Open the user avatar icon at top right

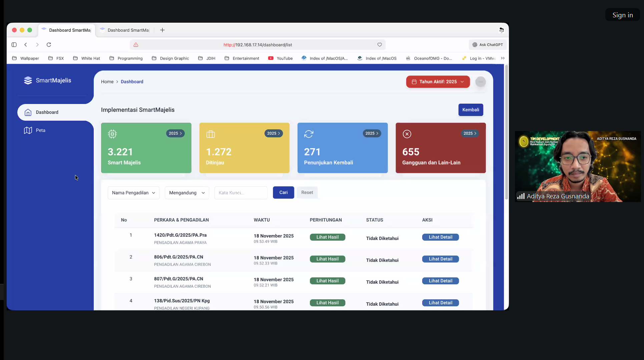tap(480, 82)
